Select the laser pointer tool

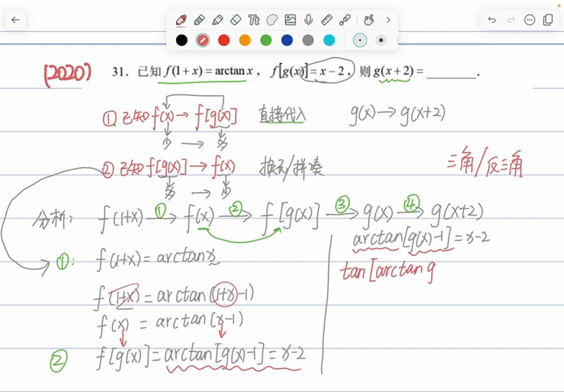tap(345, 20)
